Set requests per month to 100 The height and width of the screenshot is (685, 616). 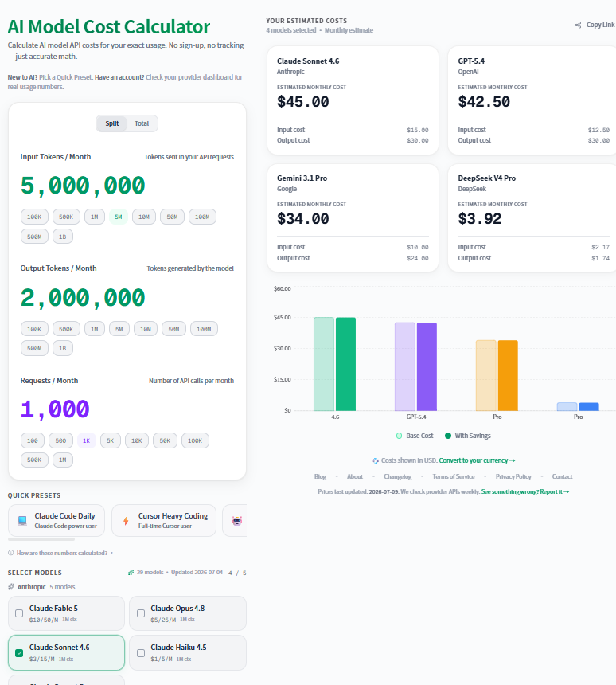point(33,440)
